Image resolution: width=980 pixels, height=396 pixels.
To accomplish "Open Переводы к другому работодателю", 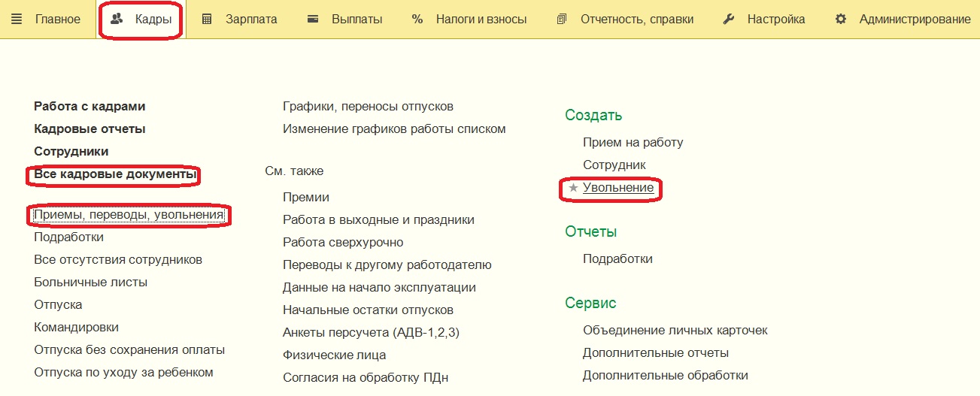I will click(x=387, y=265).
